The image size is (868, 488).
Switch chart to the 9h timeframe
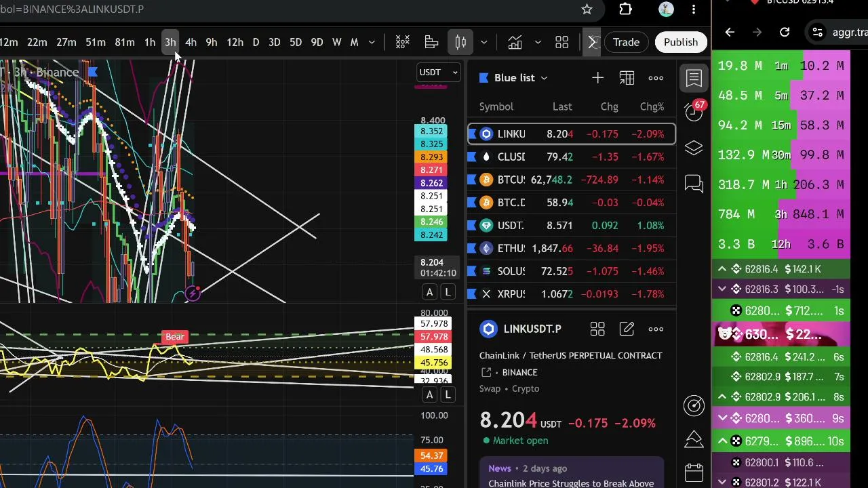click(212, 42)
